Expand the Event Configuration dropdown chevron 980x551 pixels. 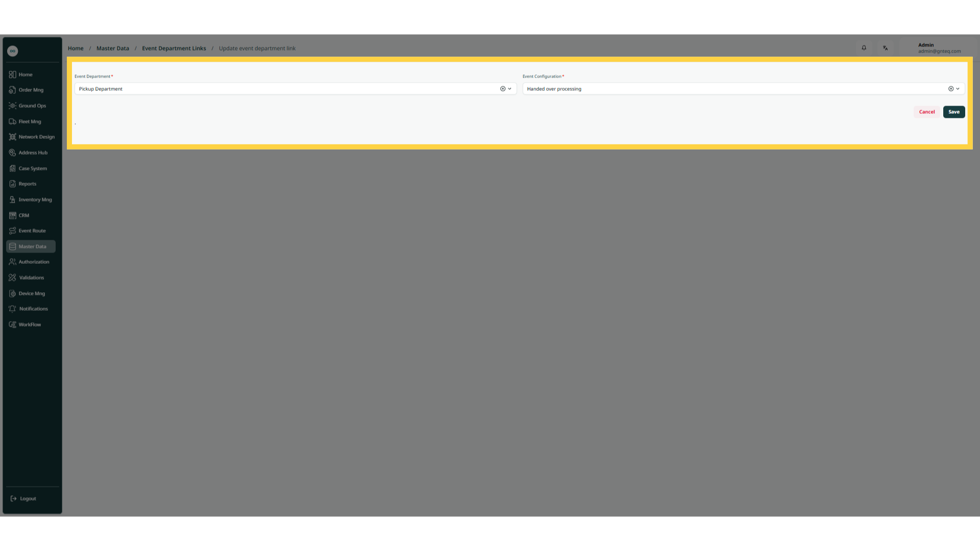coord(958,89)
